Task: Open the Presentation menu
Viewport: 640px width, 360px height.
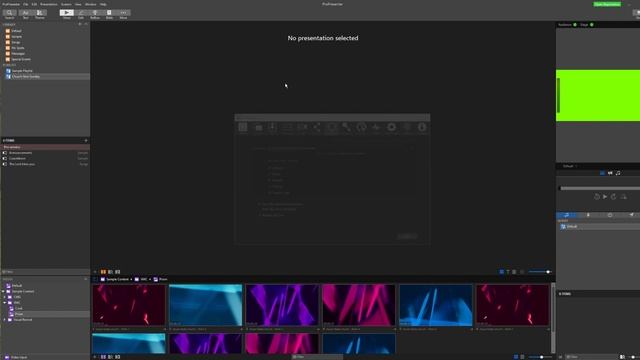Action: 49,4
